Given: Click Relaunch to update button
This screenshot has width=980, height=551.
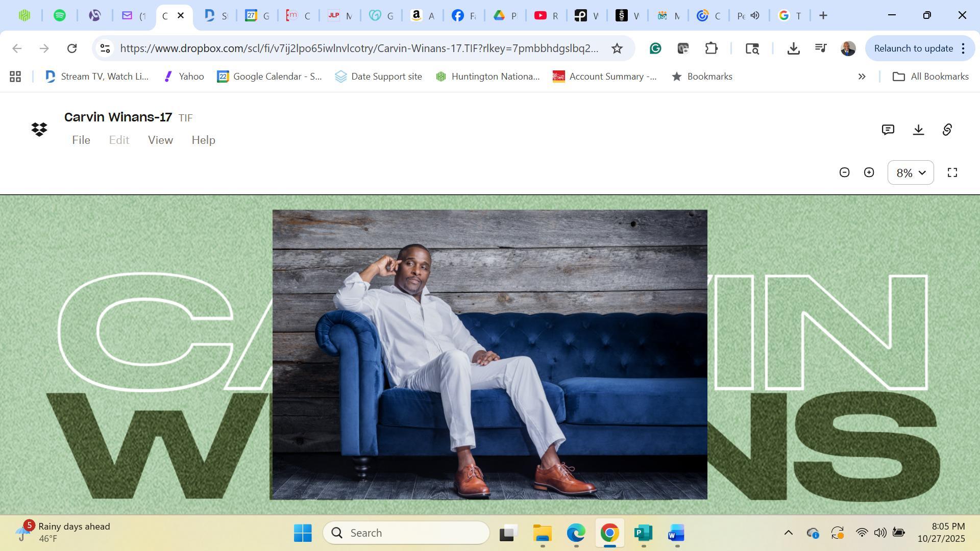Looking at the screenshot, I should [x=913, y=48].
